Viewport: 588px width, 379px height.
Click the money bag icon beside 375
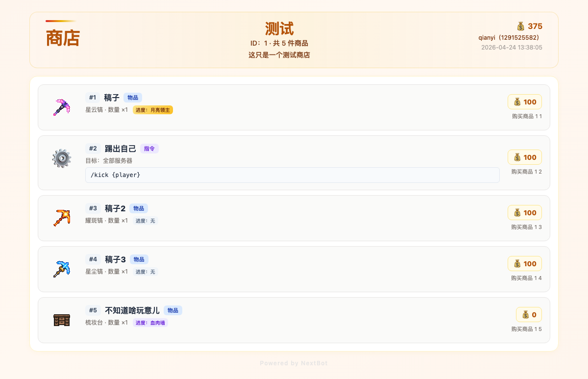pyautogui.click(x=521, y=26)
